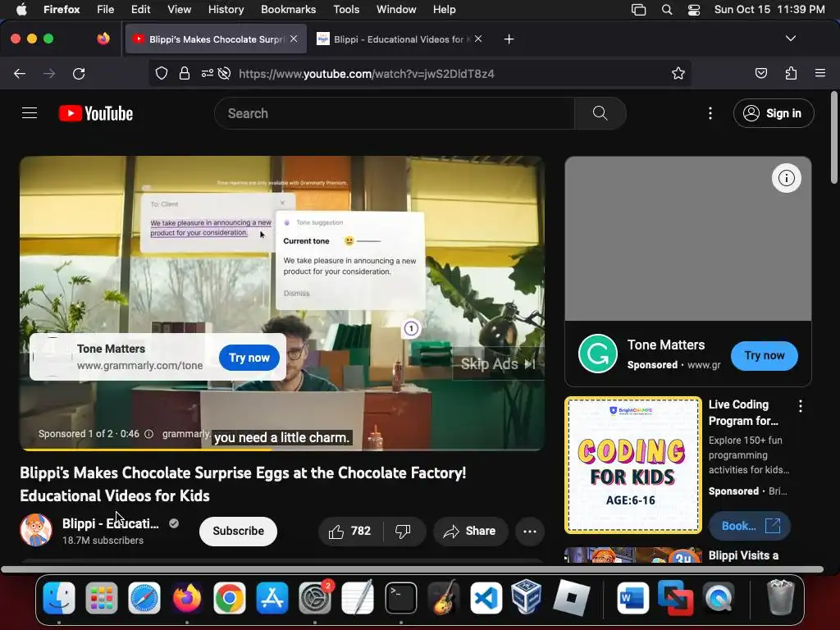Viewport: 840px width, 630px height.
Task: Open Blippi channel avatar
Action: [36, 530]
